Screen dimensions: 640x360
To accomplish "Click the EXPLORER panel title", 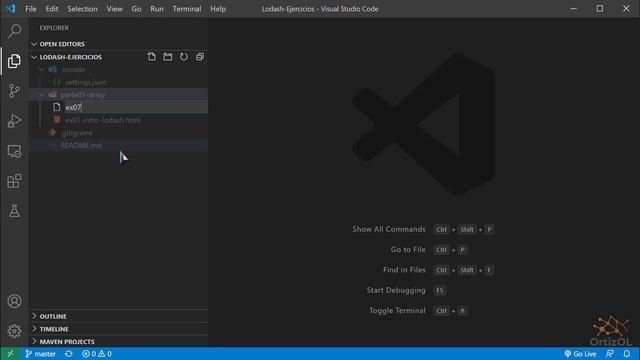I will pyautogui.click(x=54, y=28).
